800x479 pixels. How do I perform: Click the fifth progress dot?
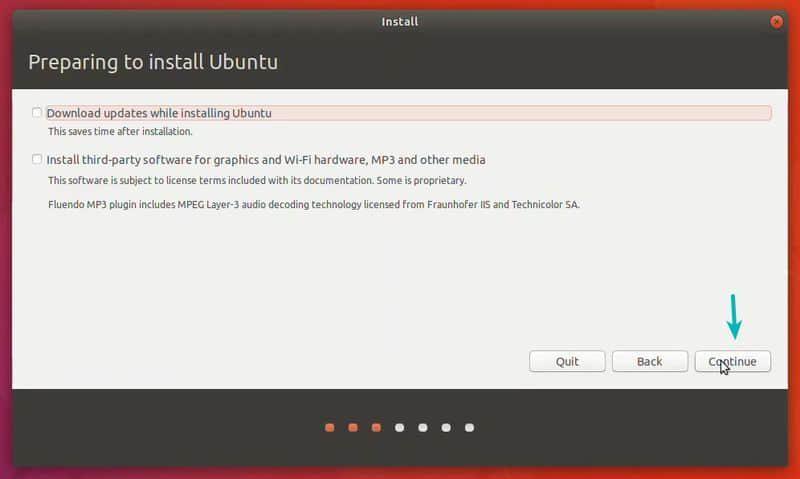[x=423, y=428]
